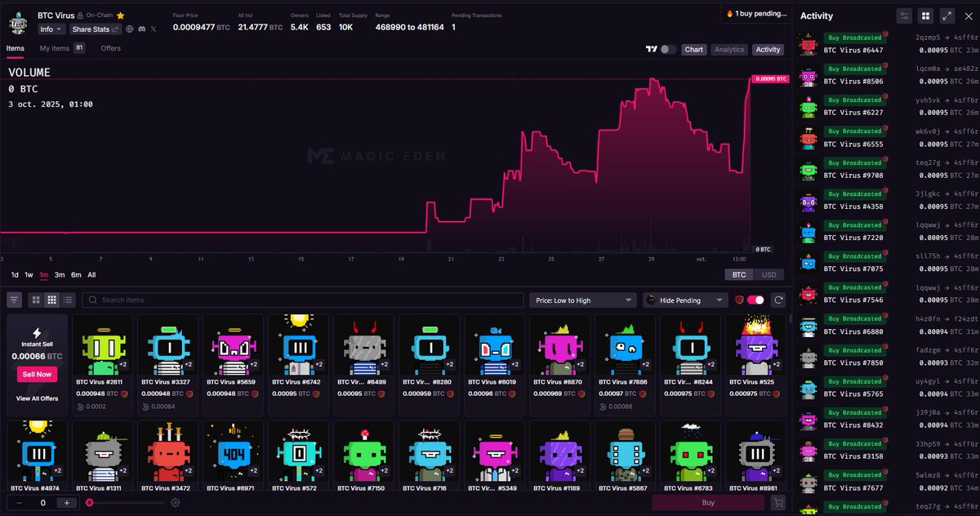Decrease sweep count with minus button
Image resolution: width=980 pixels, height=516 pixels.
click(x=19, y=503)
